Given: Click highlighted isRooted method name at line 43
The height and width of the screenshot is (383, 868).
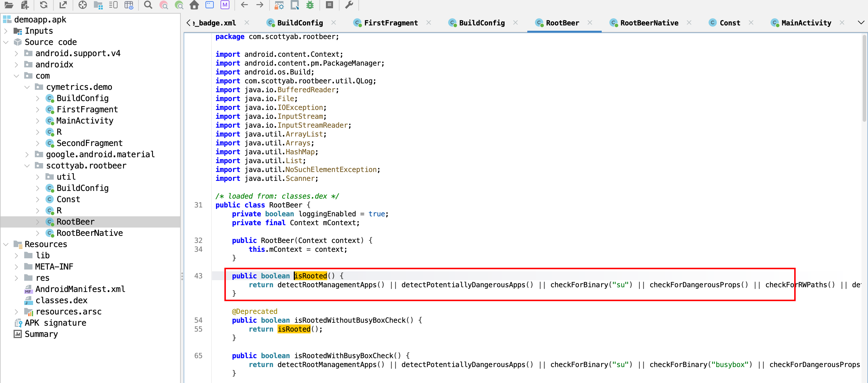Looking at the screenshot, I should pyautogui.click(x=310, y=276).
